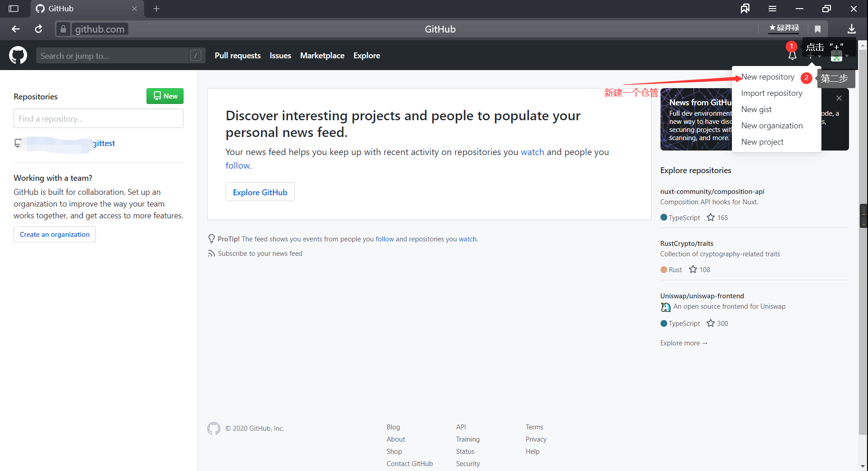Open Uniswap/uniswap-frontend repository

point(702,296)
